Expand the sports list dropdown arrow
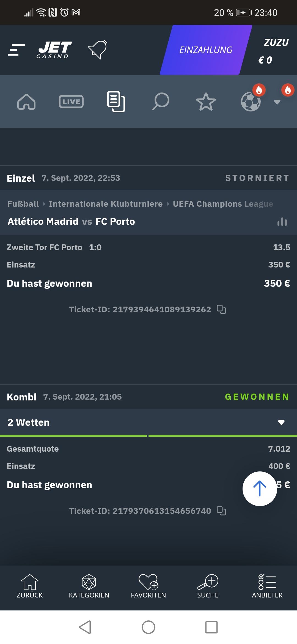The image size is (297, 644). coord(277,102)
